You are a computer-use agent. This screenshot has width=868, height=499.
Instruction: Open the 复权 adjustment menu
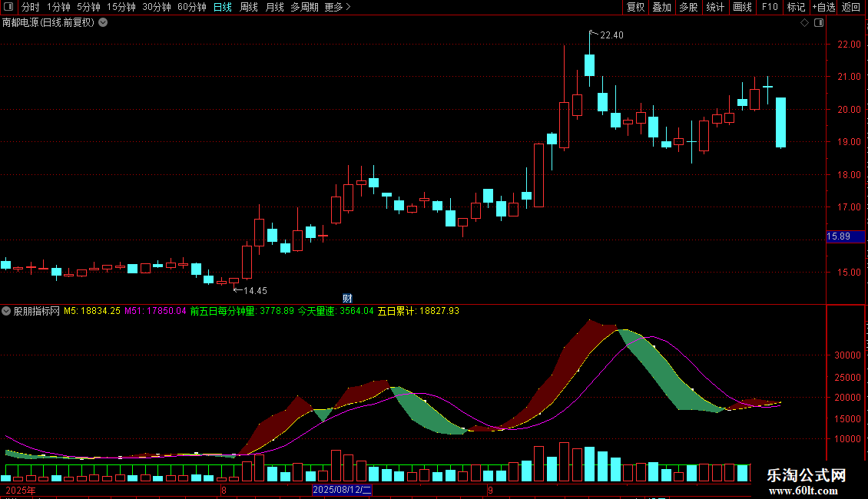(x=635, y=7)
